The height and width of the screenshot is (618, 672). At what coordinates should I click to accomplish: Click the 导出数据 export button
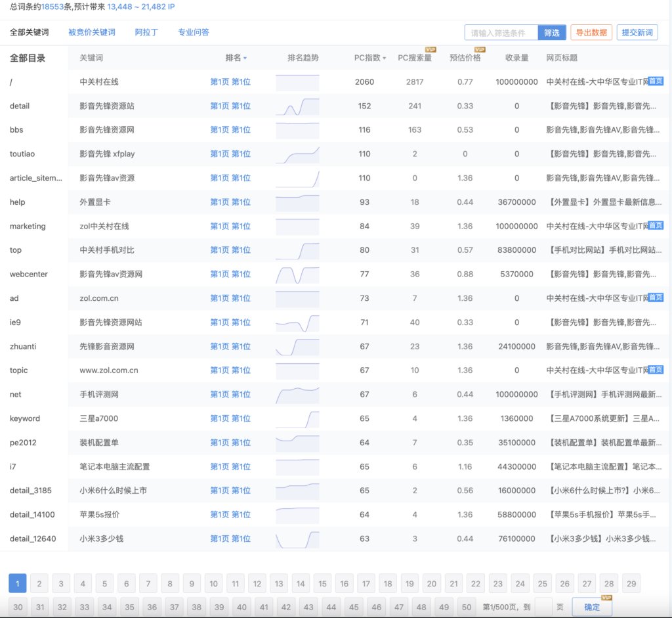591,33
